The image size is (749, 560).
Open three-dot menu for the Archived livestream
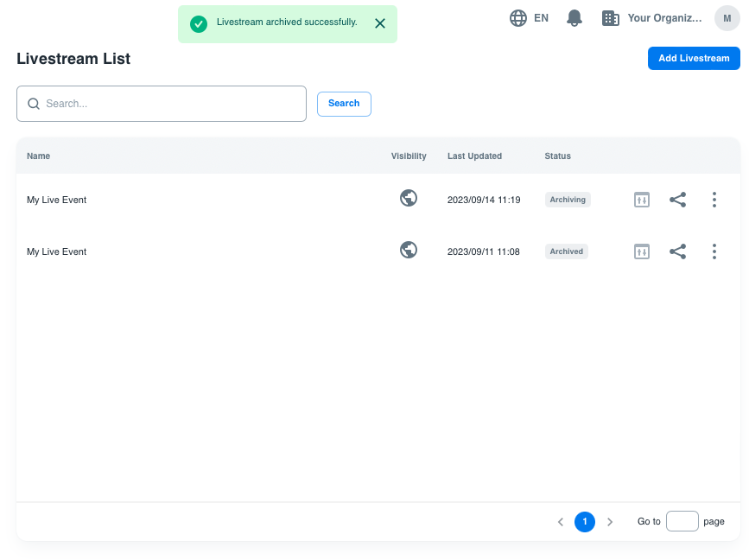point(714,252)
